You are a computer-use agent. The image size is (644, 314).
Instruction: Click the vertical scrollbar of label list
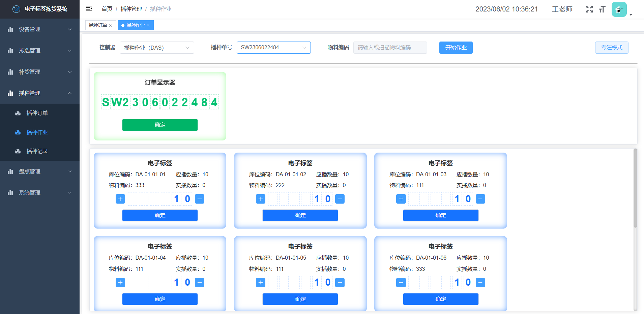pyautogui.click(x=635, y=189)
